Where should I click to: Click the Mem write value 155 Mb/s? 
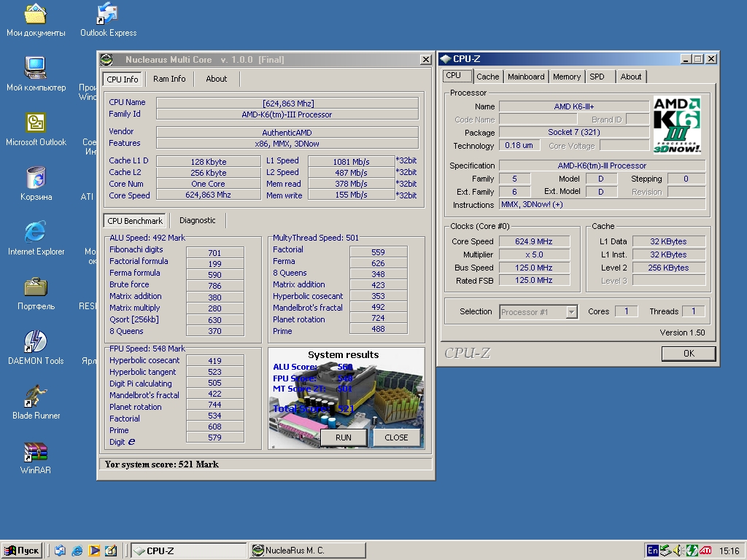[x=351, y=195]
